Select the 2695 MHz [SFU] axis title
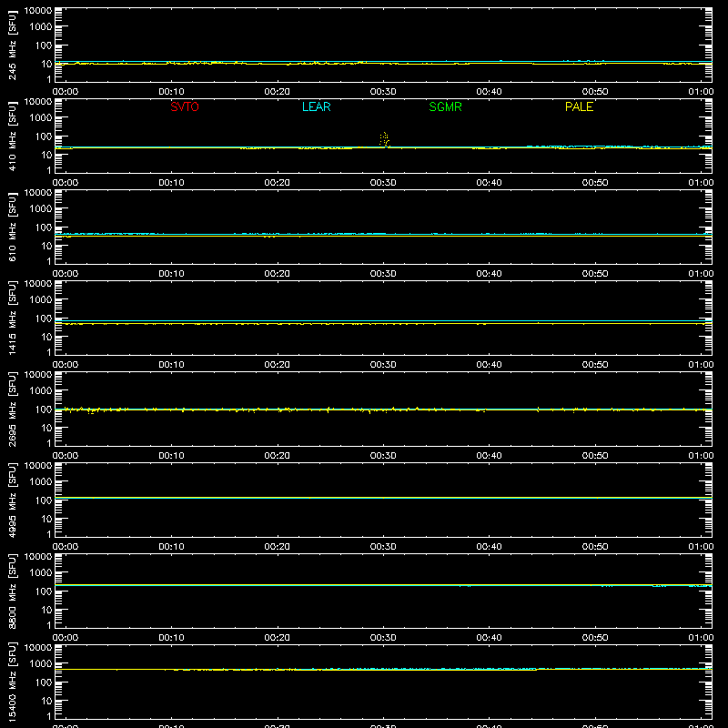 [12, 409]
